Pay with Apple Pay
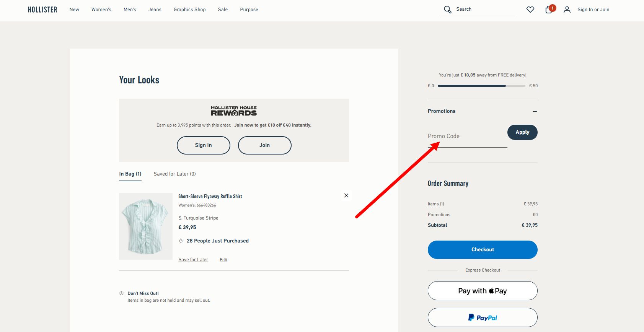 [483, 291]
